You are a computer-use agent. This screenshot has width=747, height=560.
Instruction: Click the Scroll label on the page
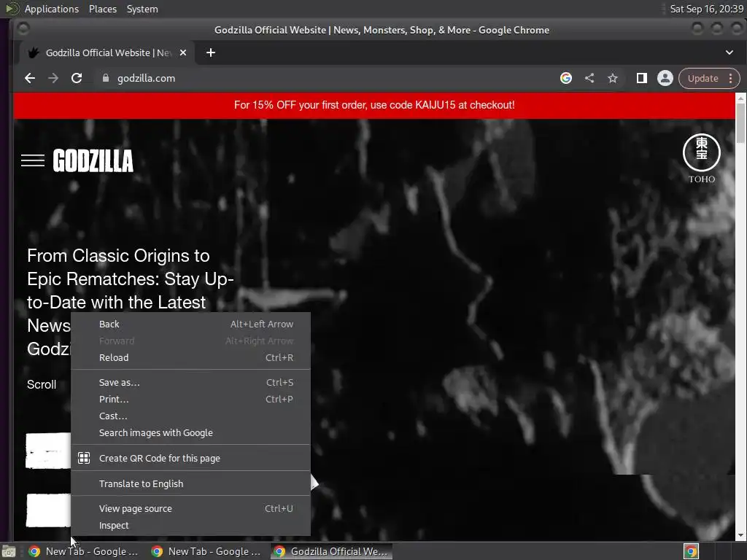point(42,384)
